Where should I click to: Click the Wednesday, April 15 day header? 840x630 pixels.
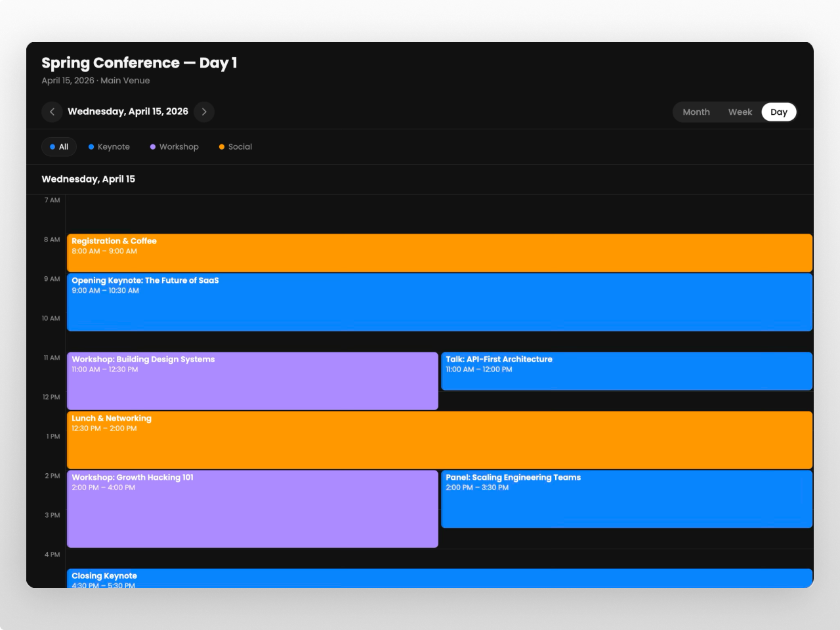tap(89, 179)
